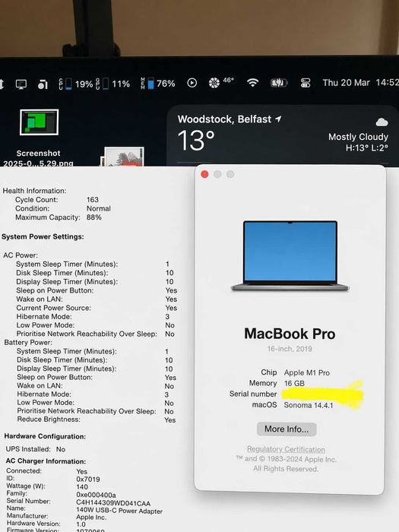Select the Wattage (W) 140 value
The height and width of the screenshot is (532, 399).
82,487
